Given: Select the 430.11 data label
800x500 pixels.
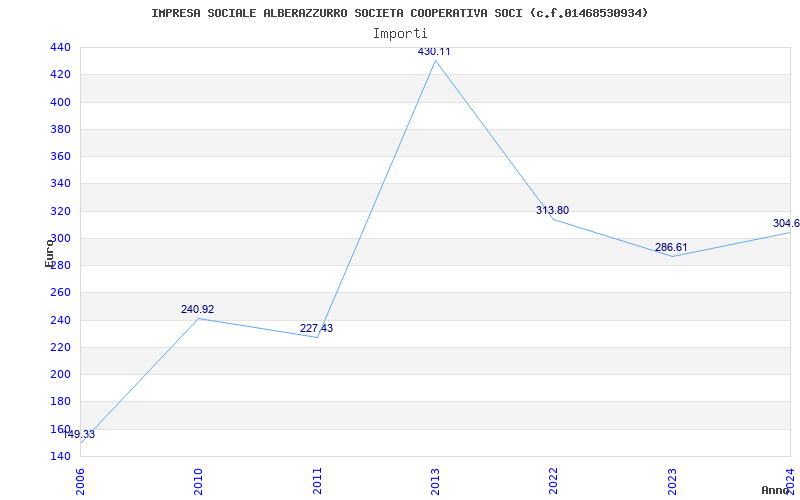Looking at the screenshot, I should click(x=434, y=52).
